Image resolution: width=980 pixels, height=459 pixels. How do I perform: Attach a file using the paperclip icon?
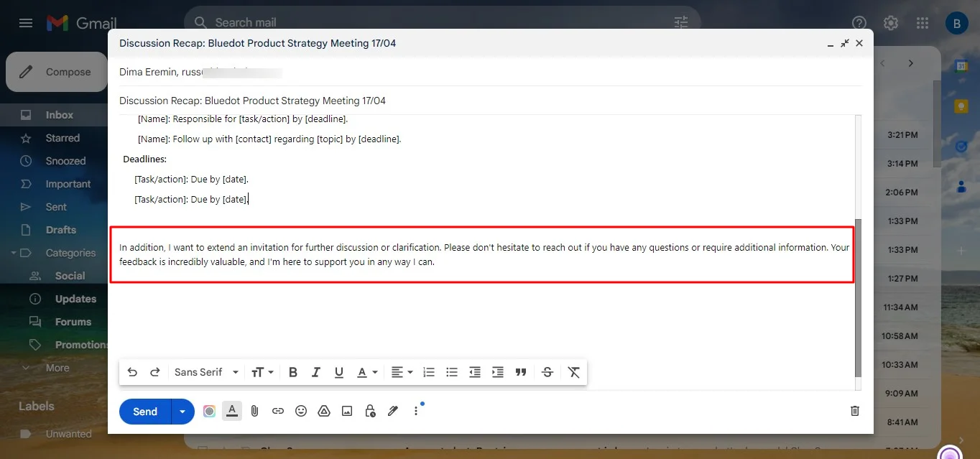254,410
